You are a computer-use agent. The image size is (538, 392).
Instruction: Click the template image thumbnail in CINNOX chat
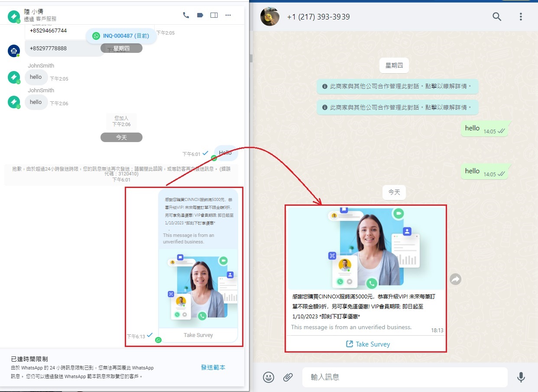198,289
